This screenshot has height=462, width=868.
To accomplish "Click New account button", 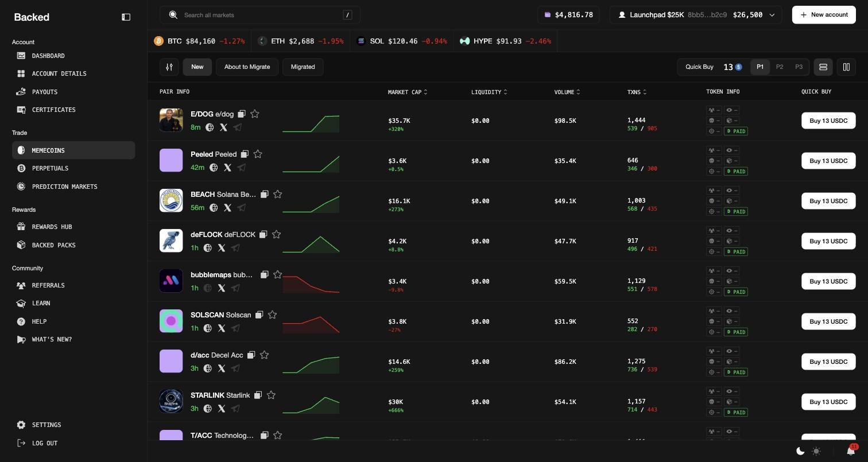I will tap(824, 15).
